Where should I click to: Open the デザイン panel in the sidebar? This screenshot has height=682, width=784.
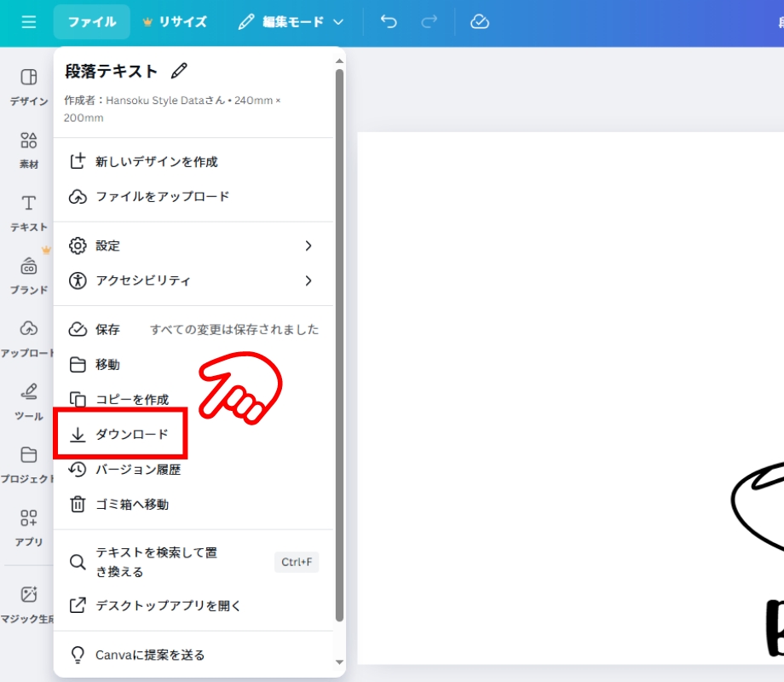click(28, 85)
